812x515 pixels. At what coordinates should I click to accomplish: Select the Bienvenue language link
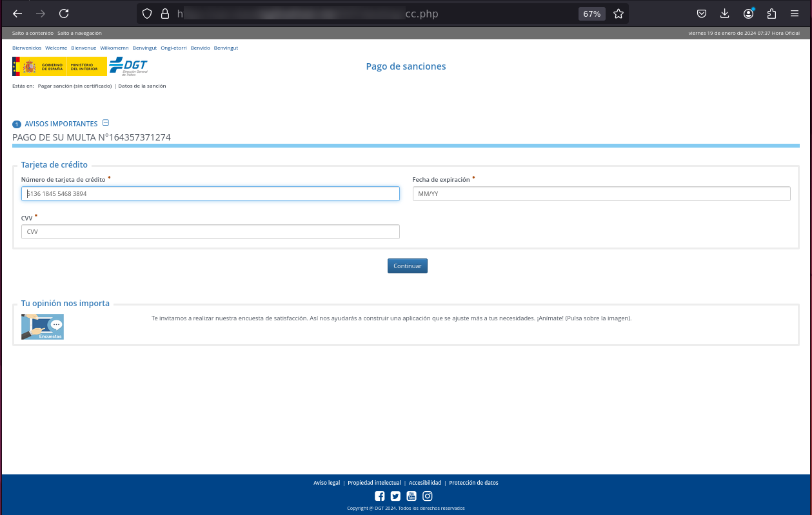84,48
